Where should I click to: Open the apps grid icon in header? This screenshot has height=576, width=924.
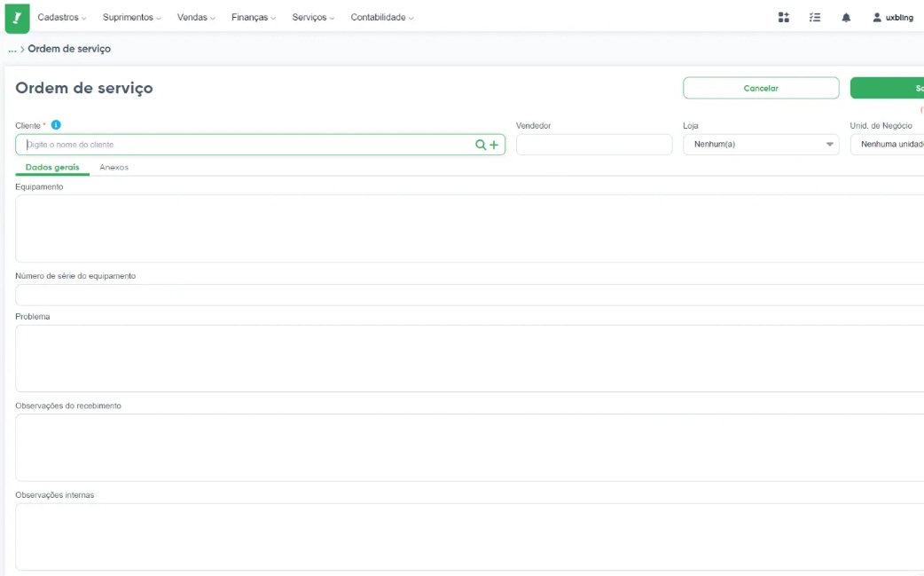(783, 18)
